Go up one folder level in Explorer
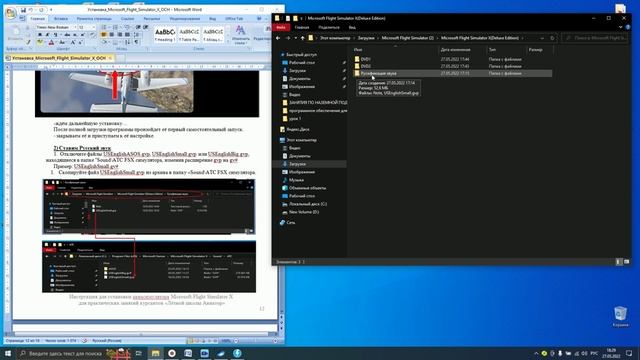Image resolution: width=640 pixels, height=360 pixels. coord(302,38)
